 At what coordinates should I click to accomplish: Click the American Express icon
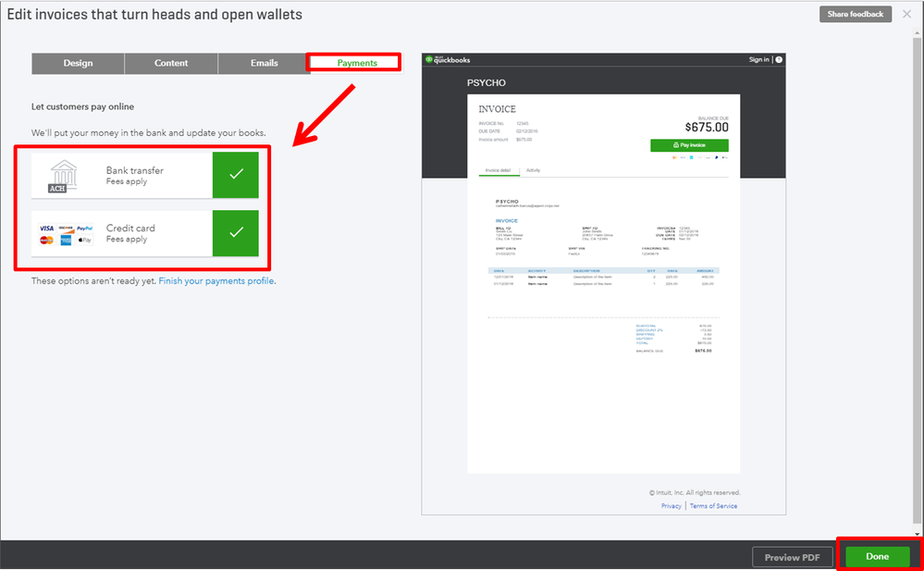(x=65, y=239)
